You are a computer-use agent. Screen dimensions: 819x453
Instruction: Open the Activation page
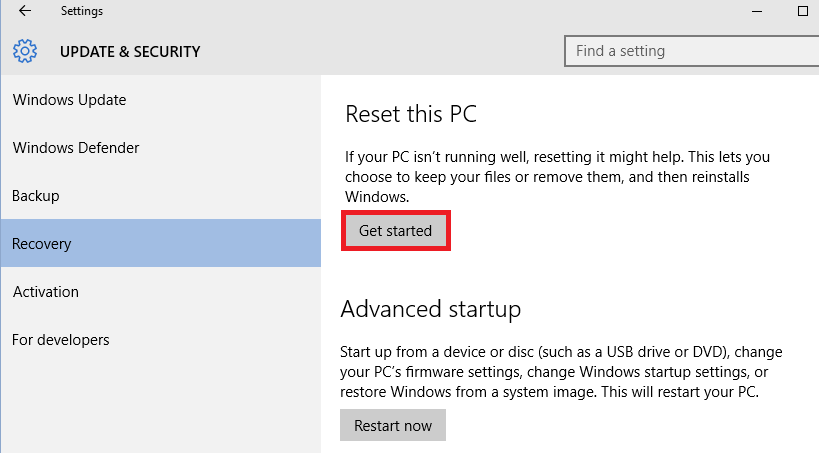tap(46, 292)
